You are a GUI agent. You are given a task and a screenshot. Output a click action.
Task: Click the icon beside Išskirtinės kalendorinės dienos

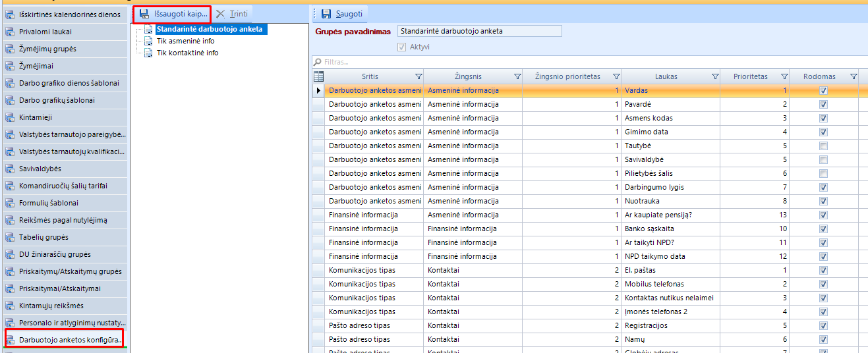pos(10,14)
